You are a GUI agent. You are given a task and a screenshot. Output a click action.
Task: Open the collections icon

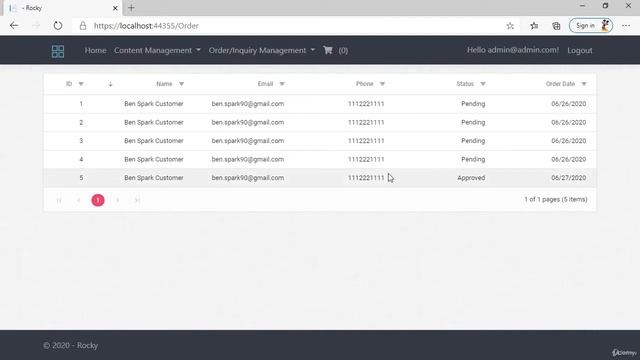tap(556, 26)
